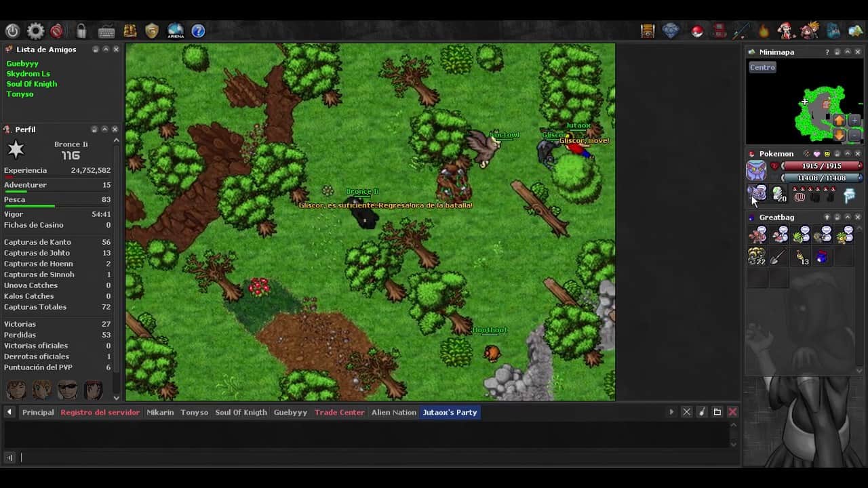
Task: Click the yellow smiley icon in Pokemon panel
Action: coord(827,154)
